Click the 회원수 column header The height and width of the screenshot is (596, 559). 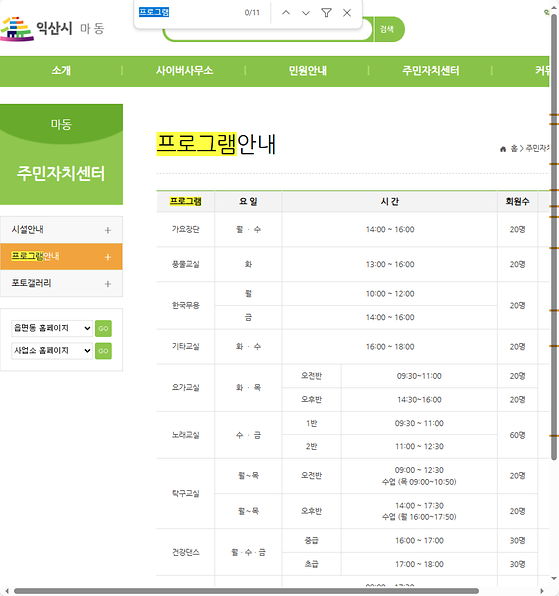(517, 201)
